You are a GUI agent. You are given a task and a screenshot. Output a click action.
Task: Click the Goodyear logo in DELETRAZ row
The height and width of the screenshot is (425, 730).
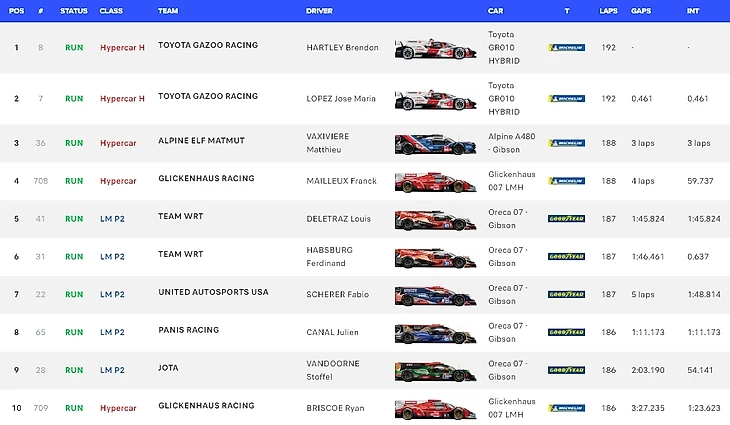567,219
